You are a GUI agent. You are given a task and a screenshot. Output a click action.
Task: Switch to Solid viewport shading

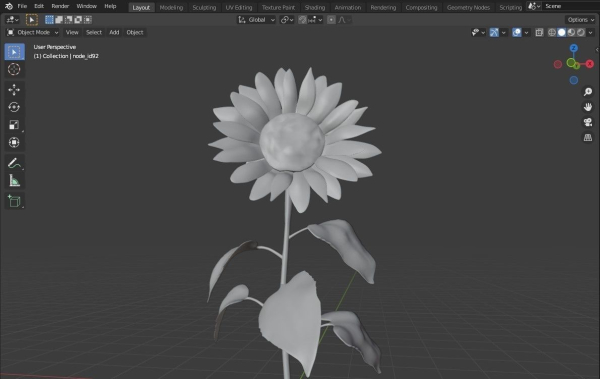point(561,33)
